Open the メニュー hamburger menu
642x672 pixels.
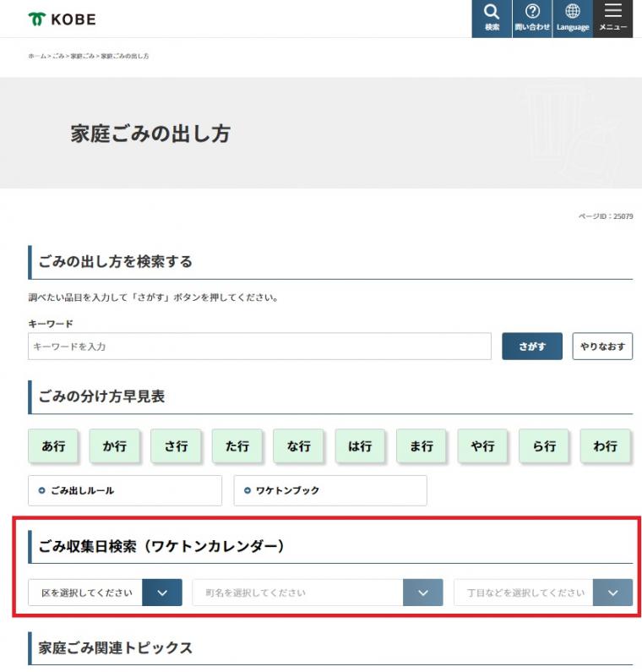point(612,19)
